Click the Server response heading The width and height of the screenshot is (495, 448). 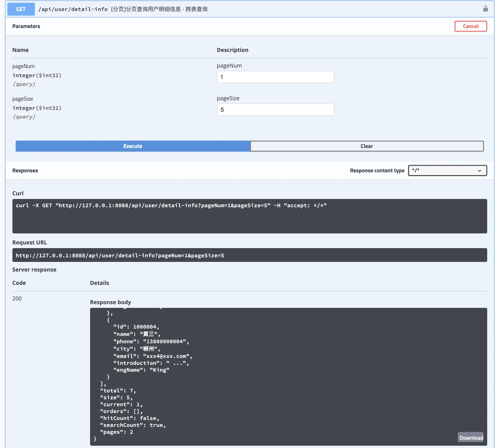34,269
